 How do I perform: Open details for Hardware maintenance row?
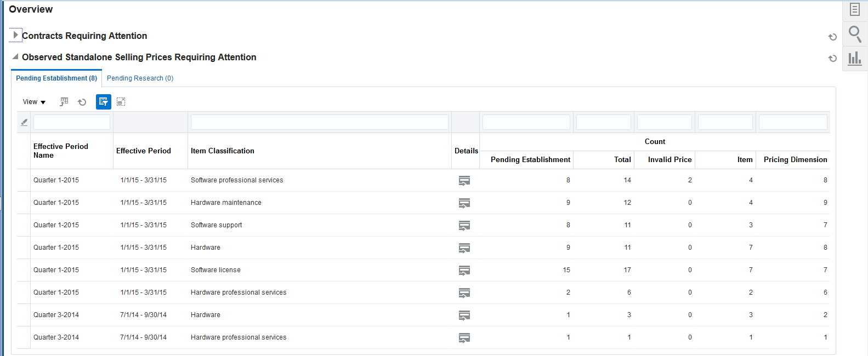point(464,203)
